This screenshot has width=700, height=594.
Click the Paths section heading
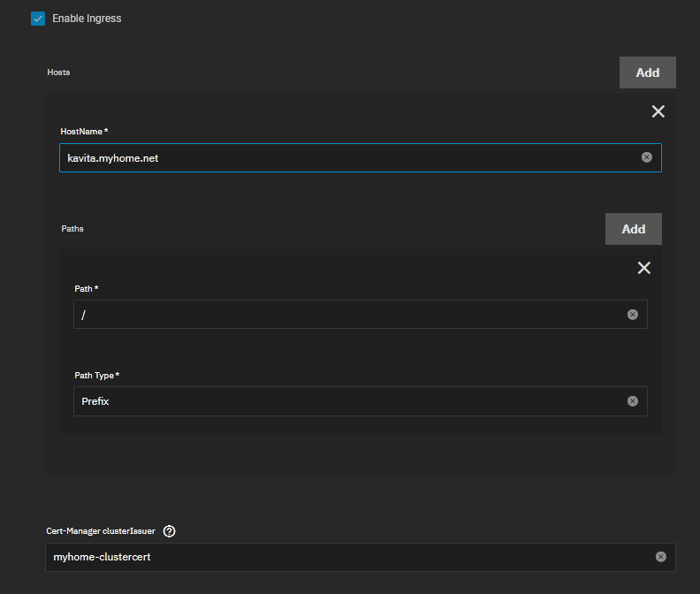coord(72,229)
